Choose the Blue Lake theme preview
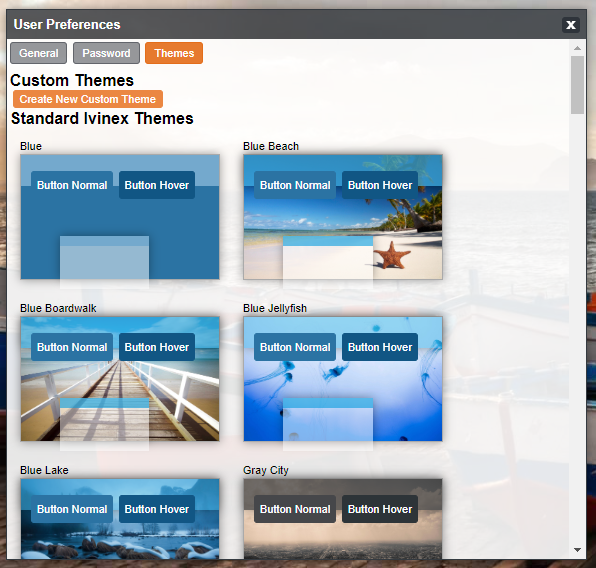Image resolution: width=596 pixels, height=568 pixels. coord(120,519)
